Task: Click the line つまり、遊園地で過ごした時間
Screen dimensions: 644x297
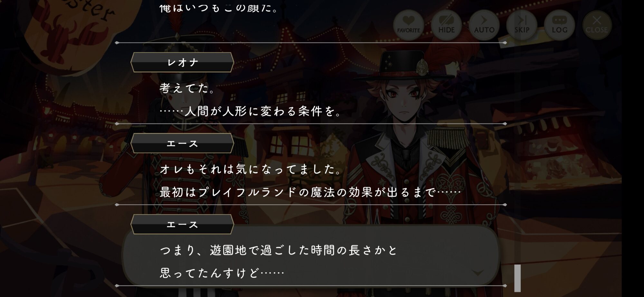Action: click(x=279, y=250)
